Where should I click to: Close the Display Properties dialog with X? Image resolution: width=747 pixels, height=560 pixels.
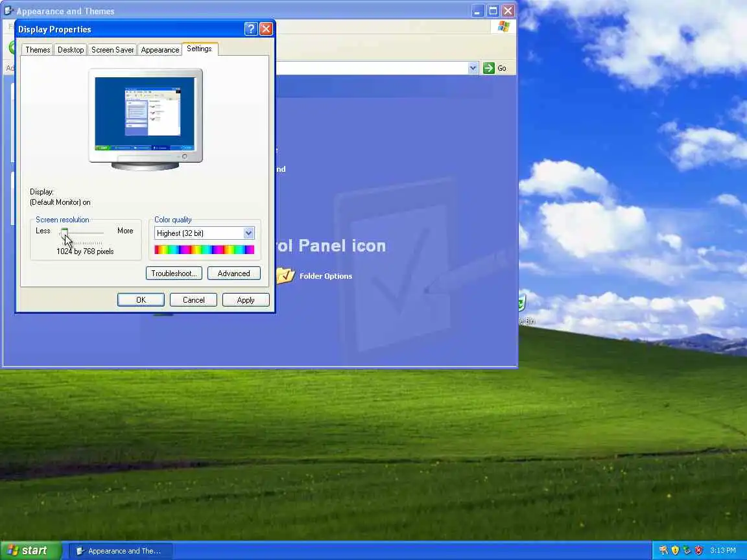click(266, 29)
